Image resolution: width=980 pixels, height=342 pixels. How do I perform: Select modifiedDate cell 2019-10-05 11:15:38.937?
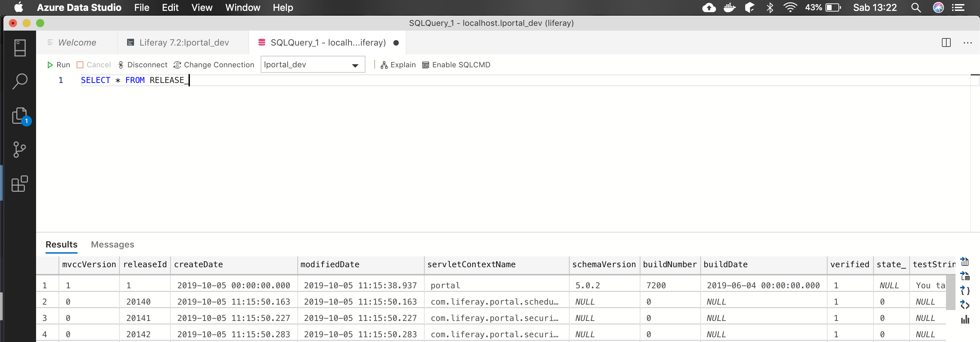click(x=361, y=285)
